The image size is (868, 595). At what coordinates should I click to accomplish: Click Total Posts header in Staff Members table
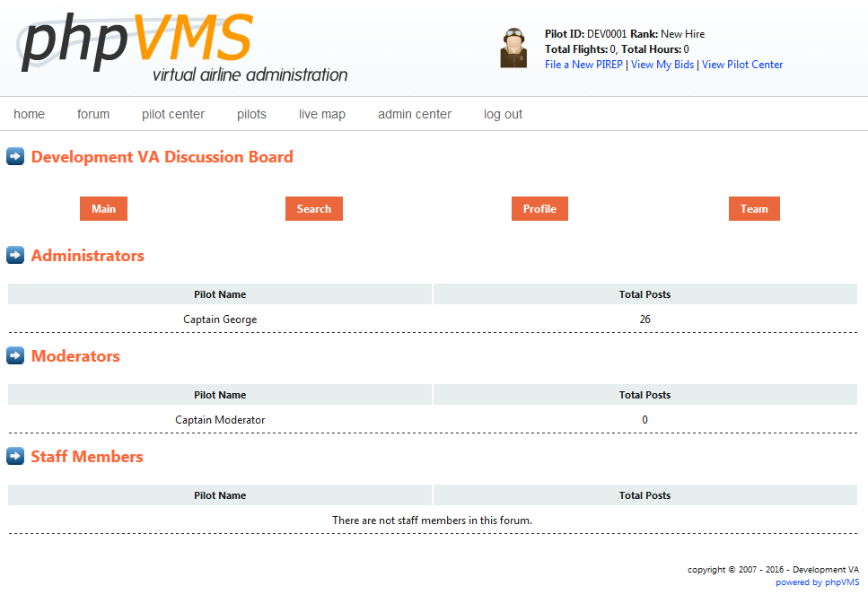pos(644,495)
